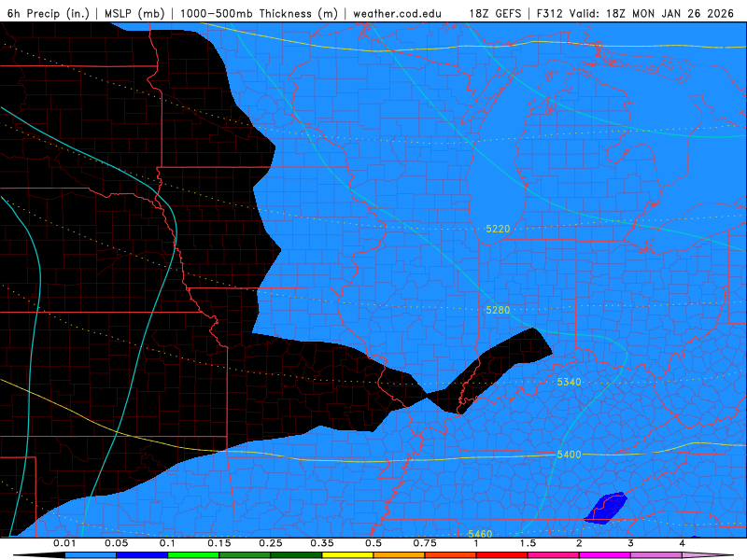Click the '1000-500mb Thickness (m)' header label

[x=259, y=13]
